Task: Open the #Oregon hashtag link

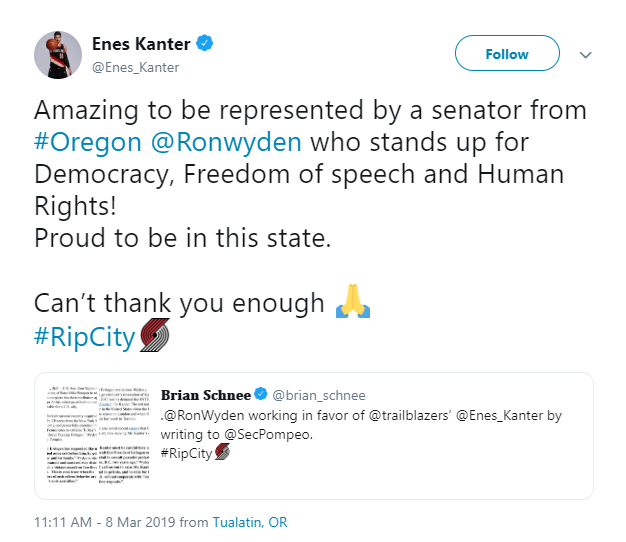Action: pos(88,142)
